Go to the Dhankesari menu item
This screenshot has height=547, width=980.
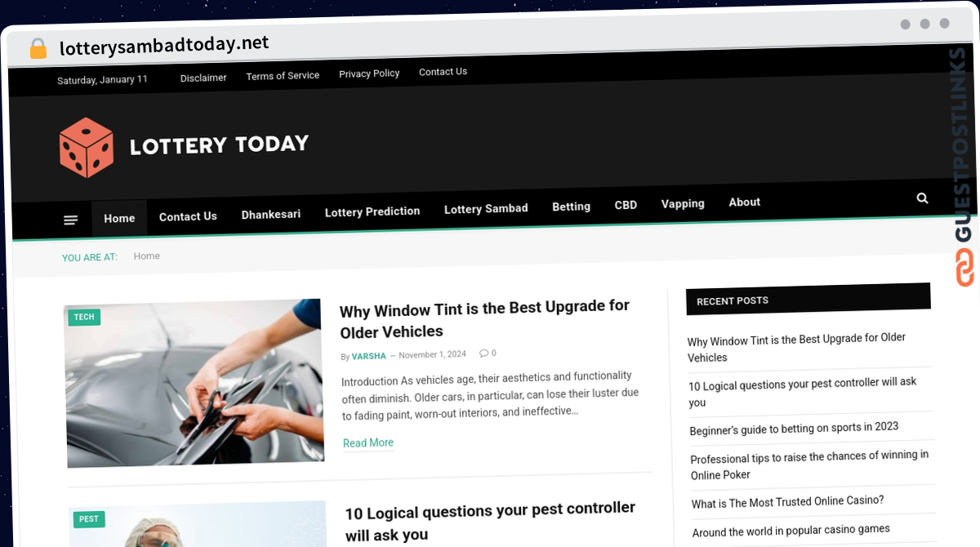tap(271, 214)
